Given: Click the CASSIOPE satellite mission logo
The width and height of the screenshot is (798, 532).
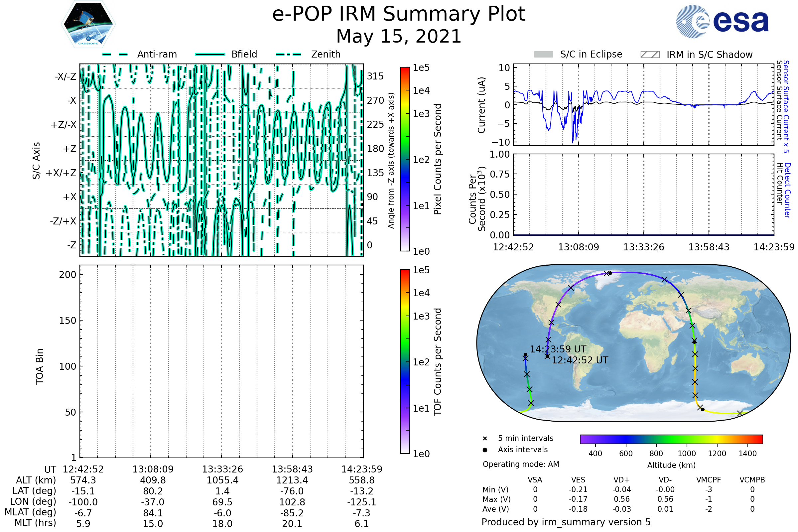Looking at the screenshot, I should [88, 24].
